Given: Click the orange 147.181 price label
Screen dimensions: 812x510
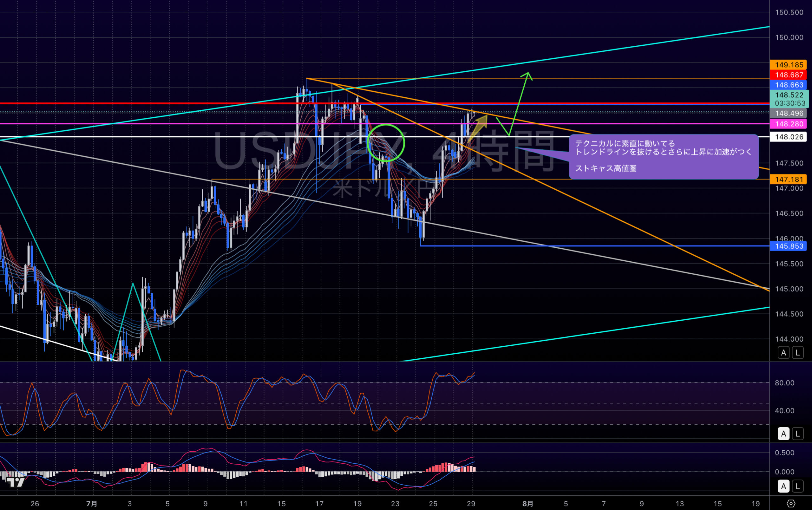Looking at the screenshot, I should pos(789,179).
